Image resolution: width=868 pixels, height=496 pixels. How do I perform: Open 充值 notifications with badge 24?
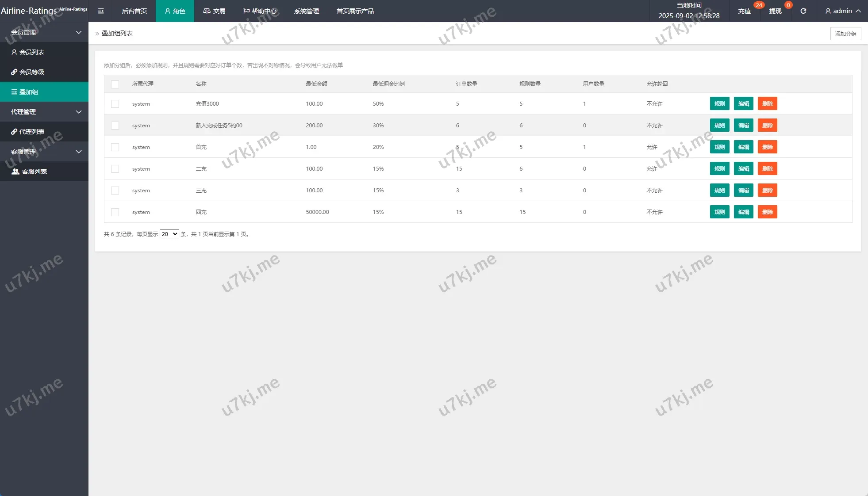745,11
